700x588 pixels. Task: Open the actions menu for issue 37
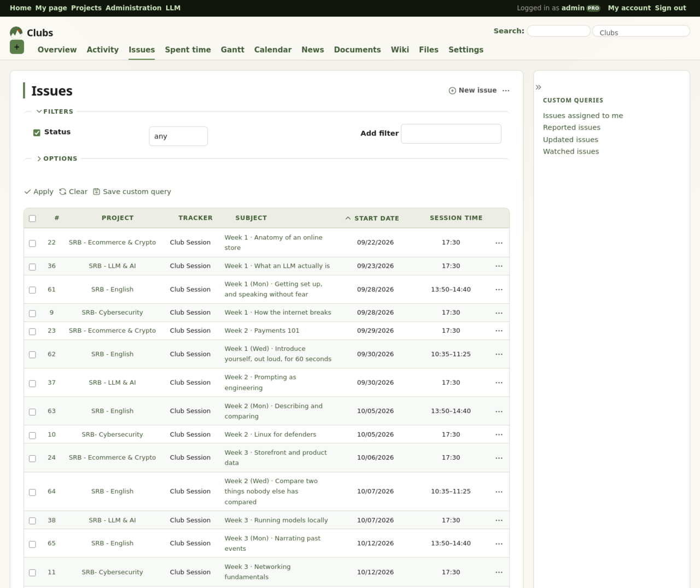tap(499, 383)
